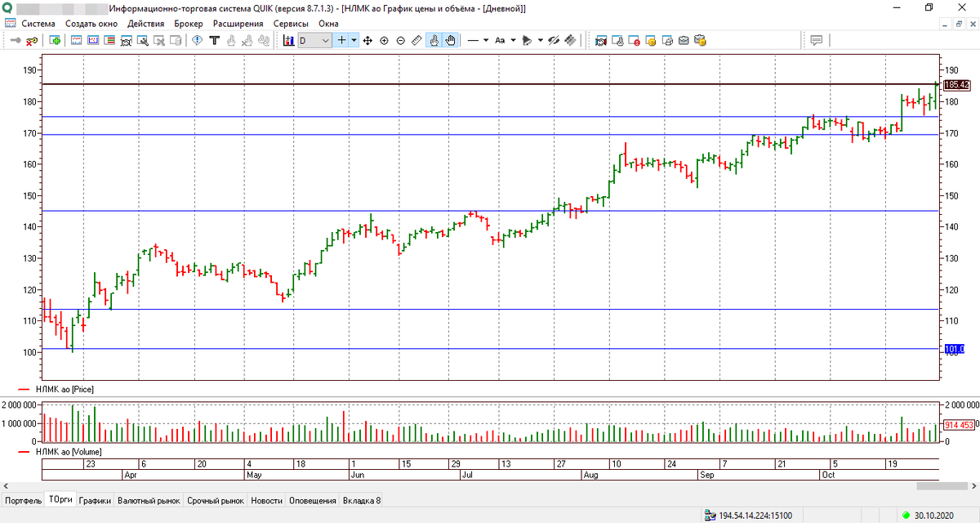
Task: Click the Aug label on the time axis
Action: (590, 474)
